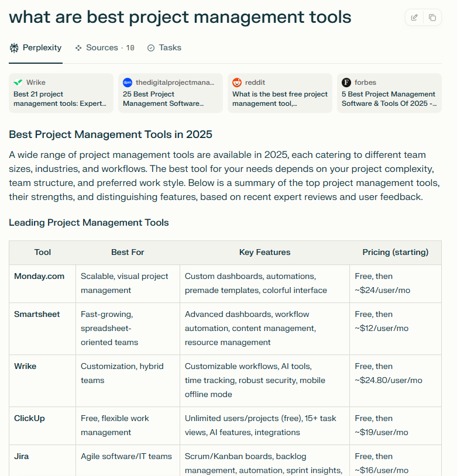The width and height of the screenshot is (457, 476).
Task: Click the query title 'what are best project management tools'
Action: pos(180,17)
